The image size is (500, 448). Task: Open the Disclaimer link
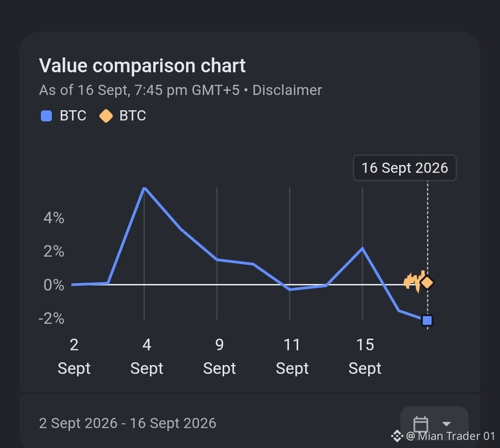tap(287, 90)
